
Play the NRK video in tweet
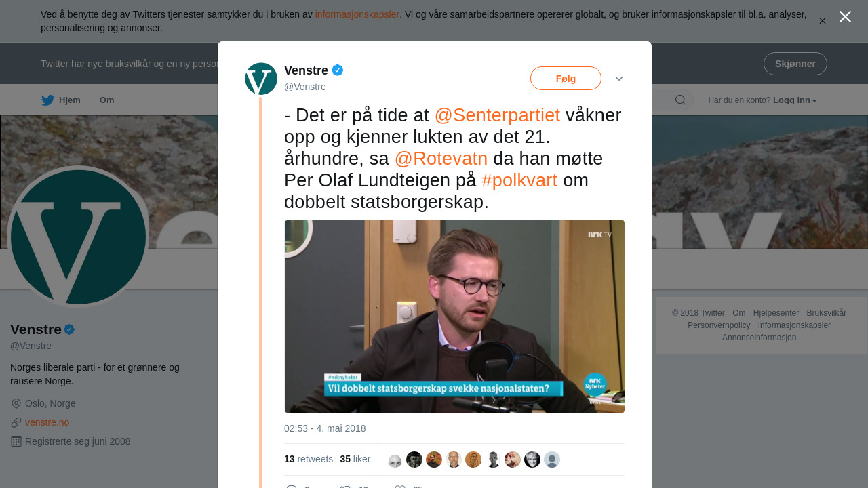pyautogui.click(x=454, y=317)
